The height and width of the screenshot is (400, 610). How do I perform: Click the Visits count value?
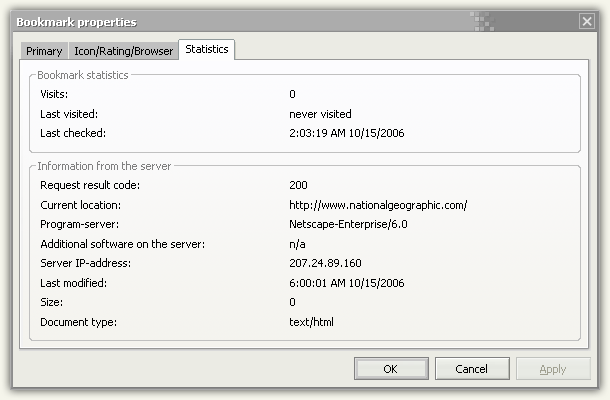point(292,94)
